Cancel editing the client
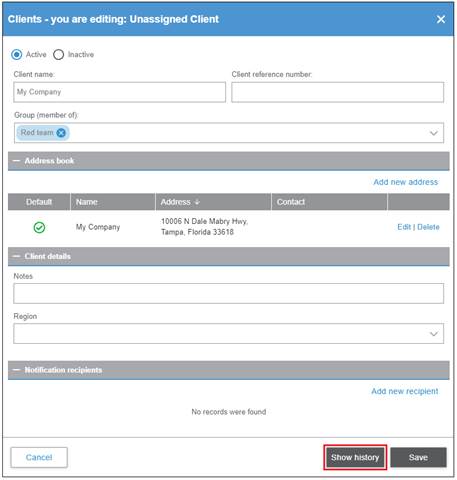457x480 pixels. point(39,457)
